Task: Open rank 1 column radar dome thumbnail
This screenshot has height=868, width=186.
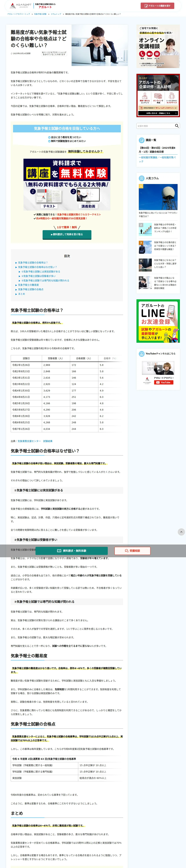Action: click(x=158, y=197)
